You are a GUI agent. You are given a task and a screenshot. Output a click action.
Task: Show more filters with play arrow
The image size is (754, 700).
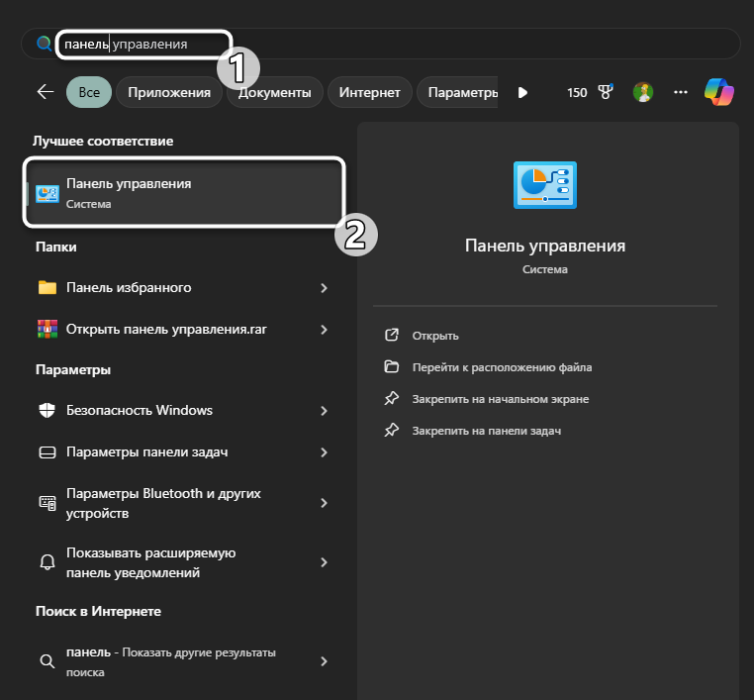click(522, 92)
